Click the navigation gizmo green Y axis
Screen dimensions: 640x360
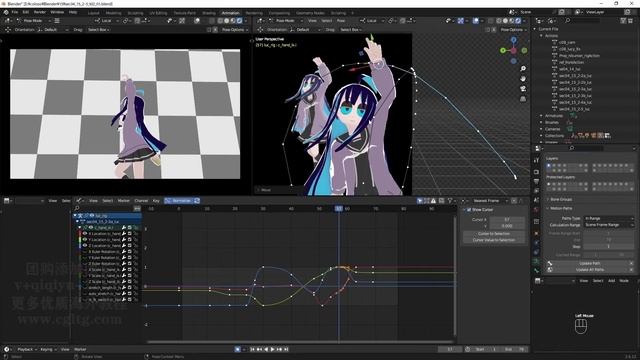[x=503, y=50]
